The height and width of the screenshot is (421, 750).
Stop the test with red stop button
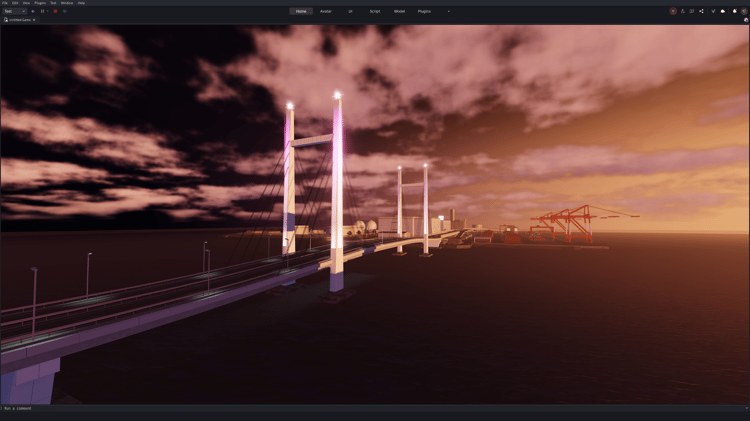[x=55, y=11]
